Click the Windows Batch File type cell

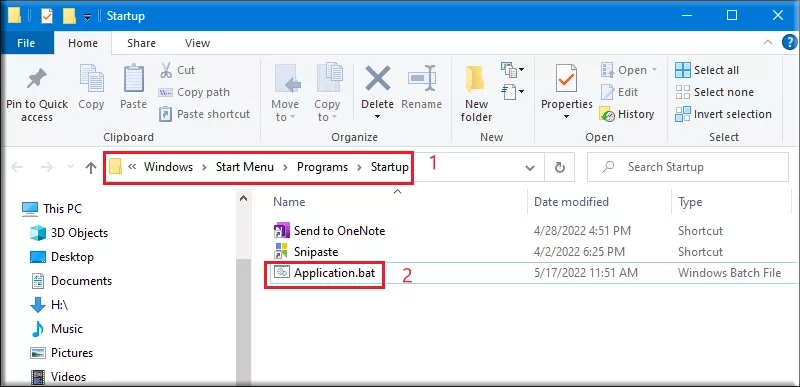click(x=729, y=273)
